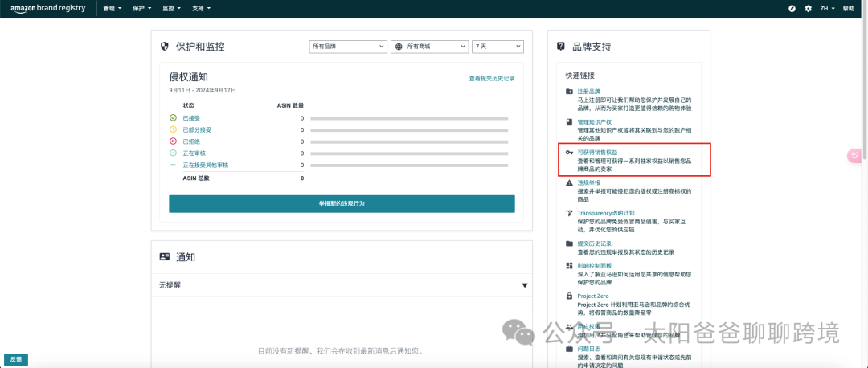Open the 正在审核 status link
The height and width of the screenshot is (368, 868).
click(194, 153)
